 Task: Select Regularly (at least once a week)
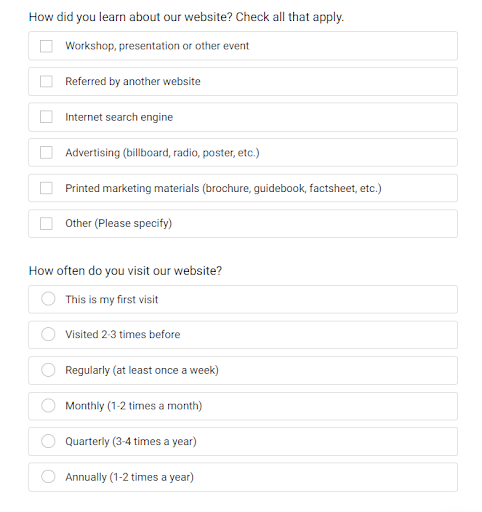pyautogui.click(x=48, y=370)
